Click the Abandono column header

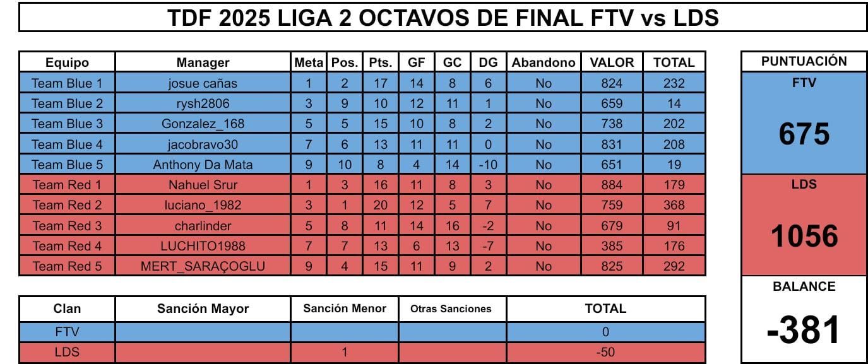pos(544,62)
